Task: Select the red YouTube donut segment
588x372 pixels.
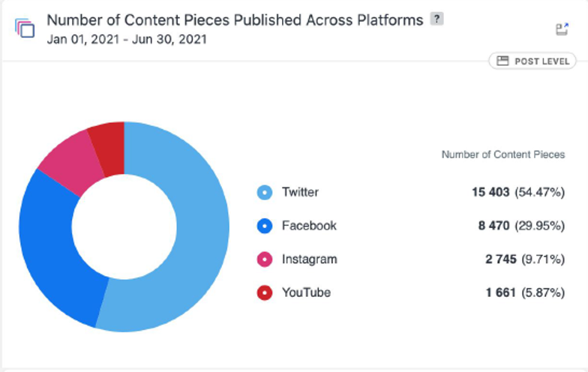Action: pyautogui.click(x=109, y=148)
